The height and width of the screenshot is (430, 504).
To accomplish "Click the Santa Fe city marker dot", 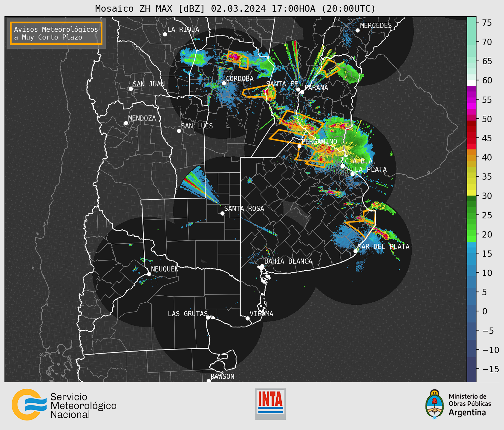I will click(298, 89).
